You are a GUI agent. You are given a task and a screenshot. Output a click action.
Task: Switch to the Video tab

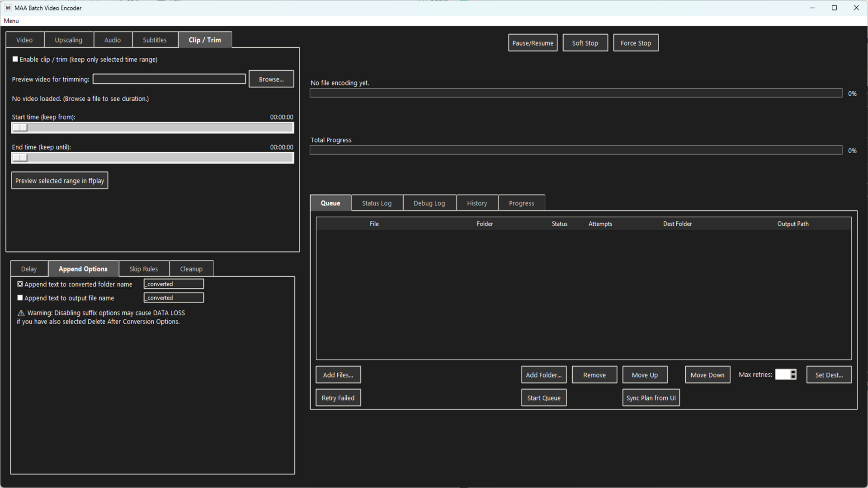coord(24,40)
